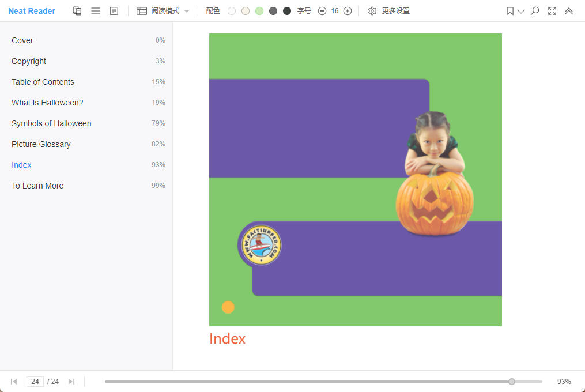The image size is (585, 392).
Task: Open the bookmark list dropdown arrow
Action: point(522,10)
